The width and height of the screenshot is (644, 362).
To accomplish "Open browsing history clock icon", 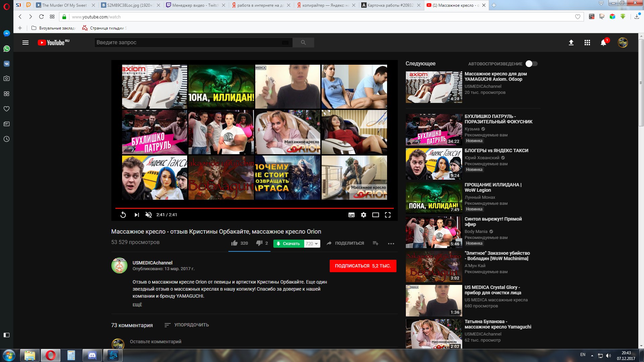I will coord(6,139).
